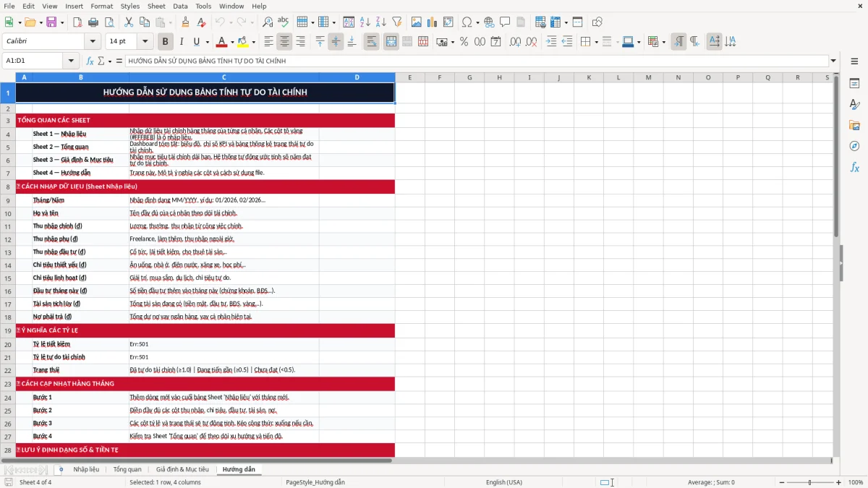
Task: Apply yellow background highlight color
Action: point(243,42)
